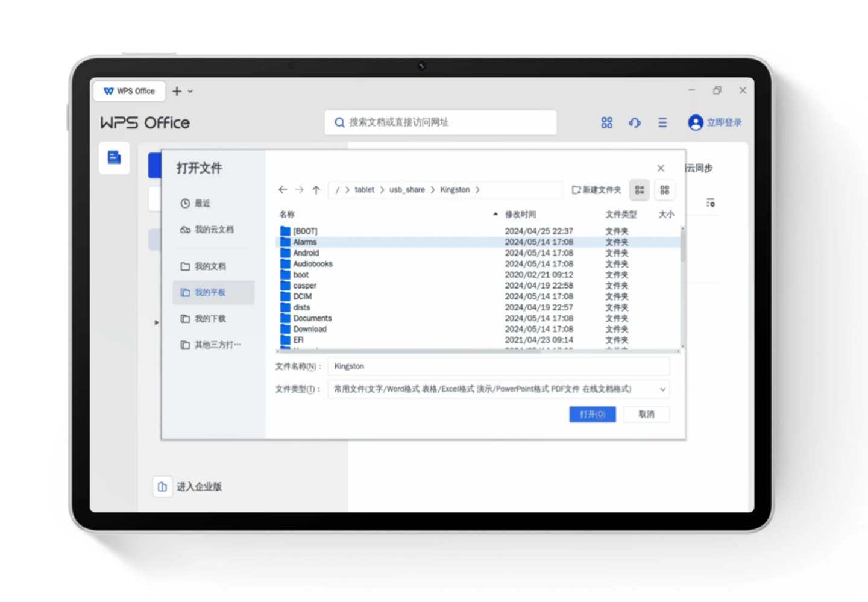Open the hamburger menu in header
The image size is (868, 602).
point(662,122)
